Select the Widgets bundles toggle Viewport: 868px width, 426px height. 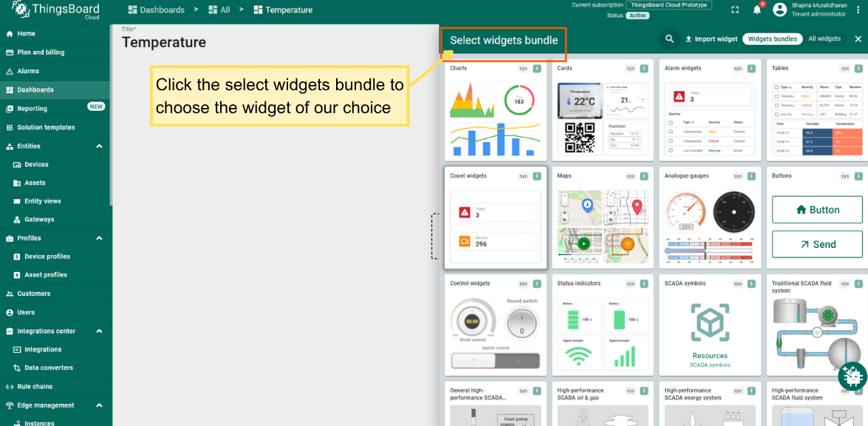coord(772,39)
